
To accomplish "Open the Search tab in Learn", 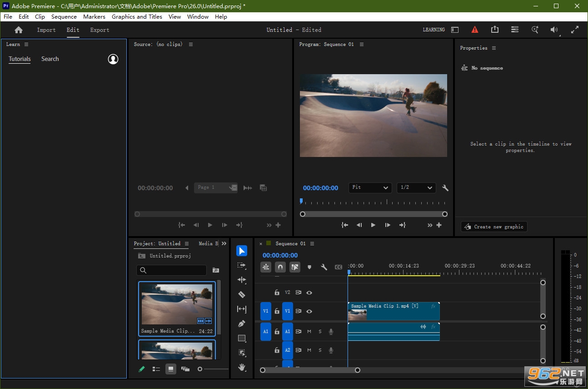I will 50,59.
